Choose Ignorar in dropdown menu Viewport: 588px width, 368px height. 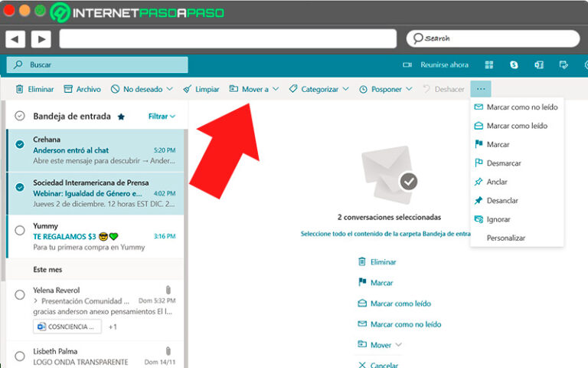point(517,219)
